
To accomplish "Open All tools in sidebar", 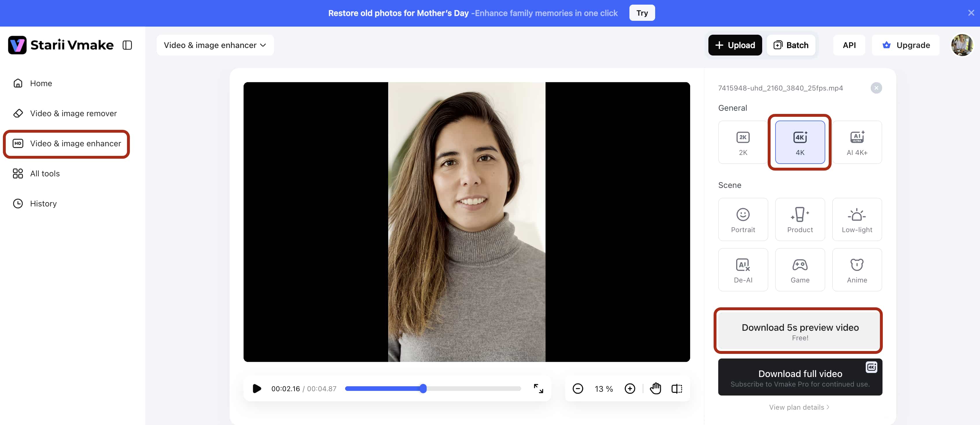I will [36, 173].
